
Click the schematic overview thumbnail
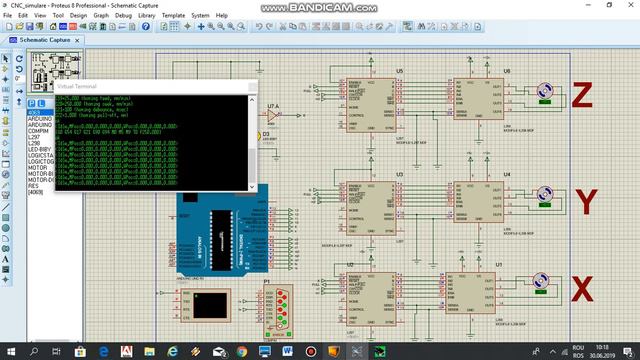click(55, 72)
